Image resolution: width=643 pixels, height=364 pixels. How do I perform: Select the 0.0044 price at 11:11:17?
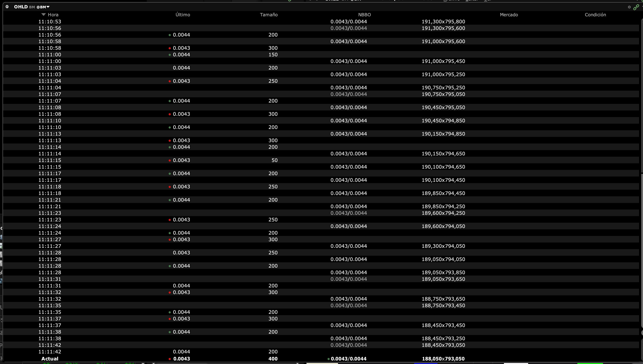(181, 173)
